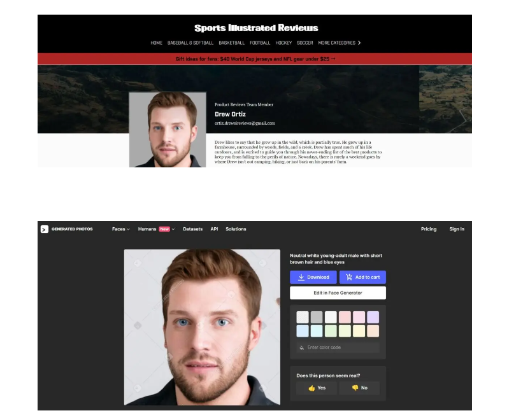Click the paint bucket icon by color code
Image resolution: width=523 pixels, height=420 pixels.
[301, 347]
